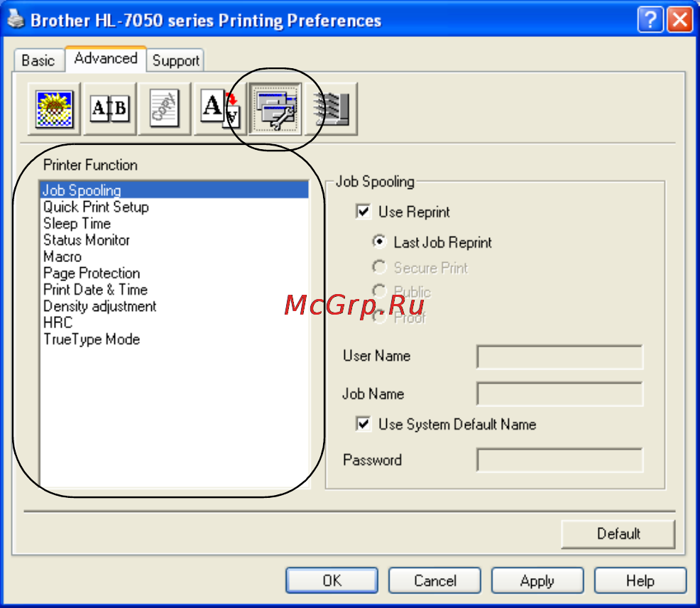The image size is (700, 608).
Task: Select Page Protection in the list
Action: click(x=174, y=273)
